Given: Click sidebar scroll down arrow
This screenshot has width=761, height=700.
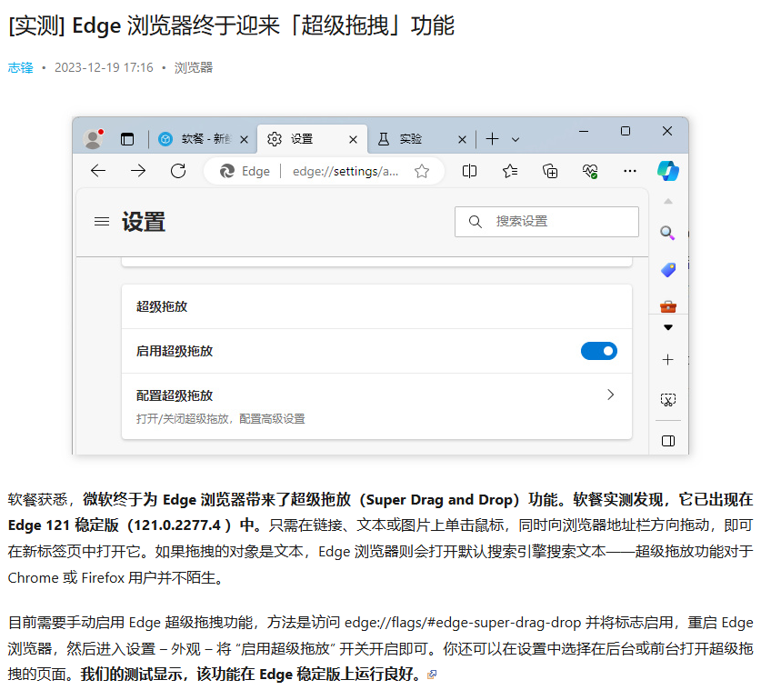Looking at the screenshot, I should [668, 327].
